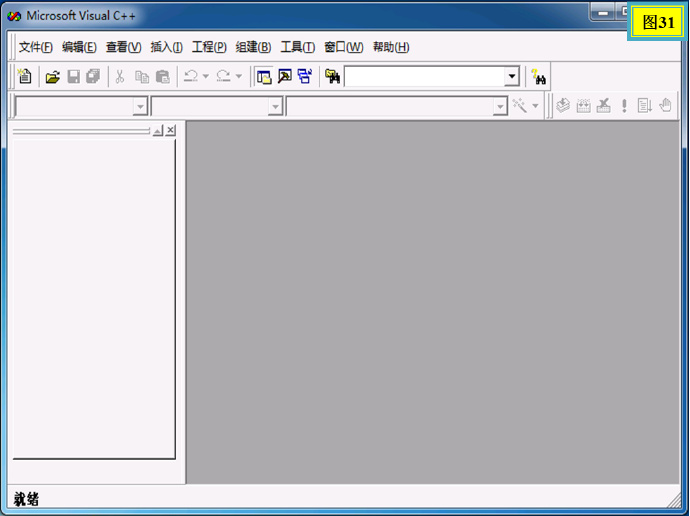This screenshot has width=690, height=516.
Task: Click the Save All icon
Action: (93, 77)
